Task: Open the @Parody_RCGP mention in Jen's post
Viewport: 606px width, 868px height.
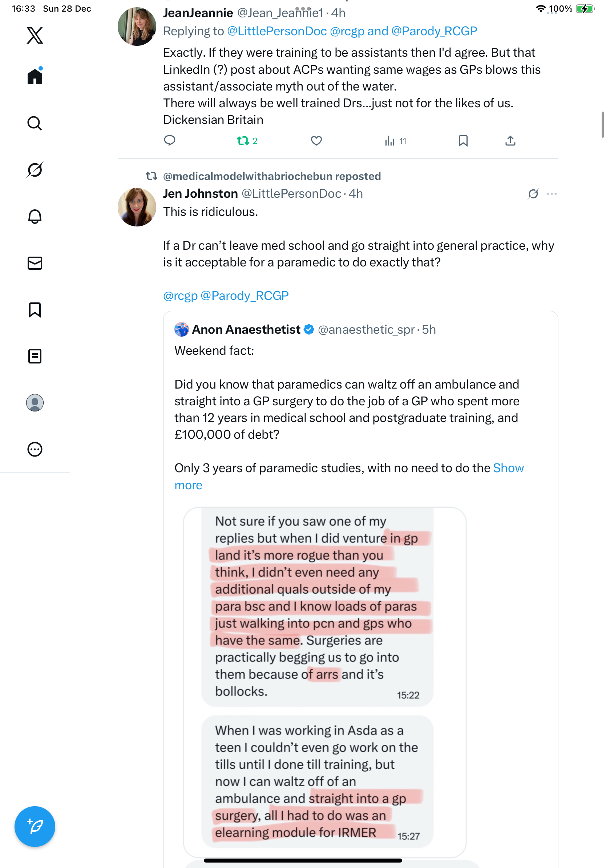Action: (x=245, y=296)
